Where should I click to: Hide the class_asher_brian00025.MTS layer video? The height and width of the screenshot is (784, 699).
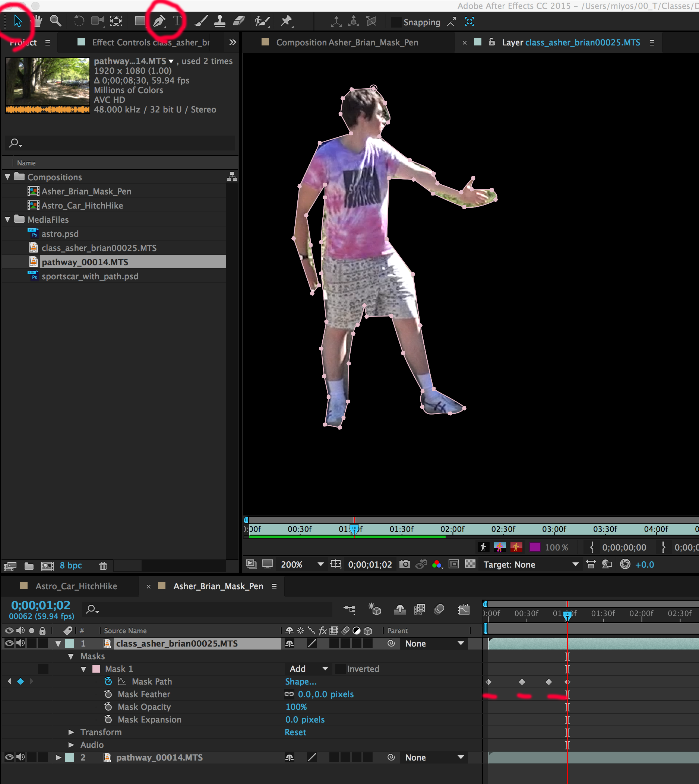(x=9, y=644)
